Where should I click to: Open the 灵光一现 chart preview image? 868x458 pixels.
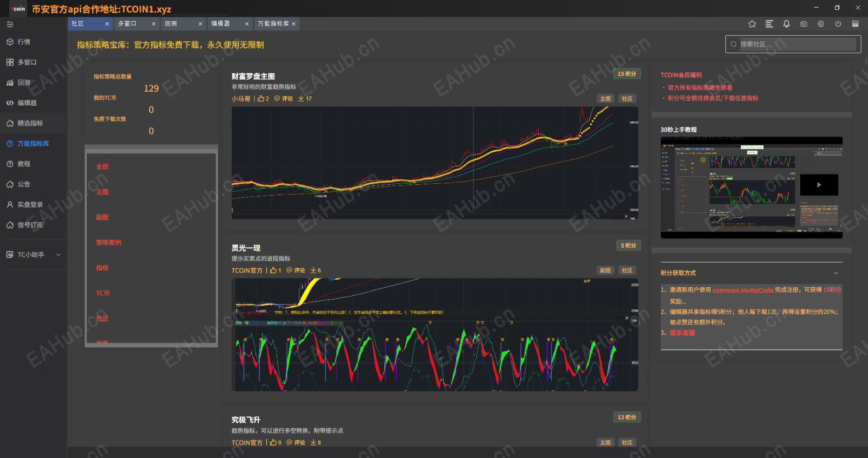435,334
